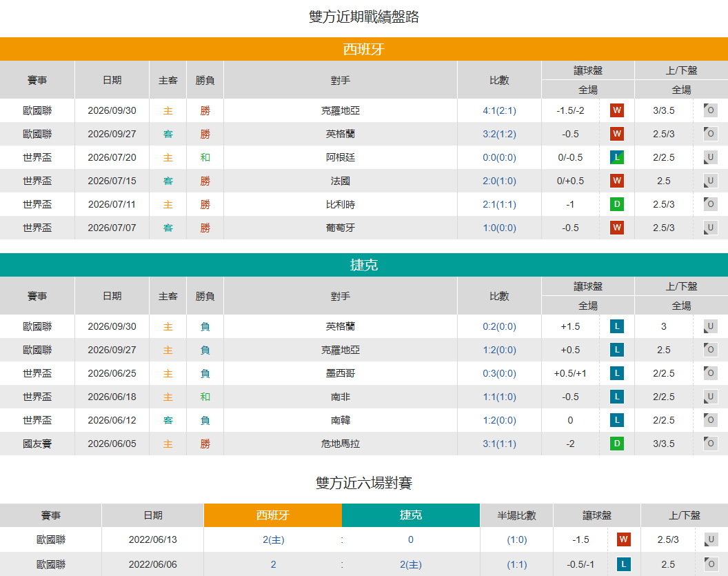
Task: Select the teal 捷克 team header bar
Action: (x=364, y=265)
